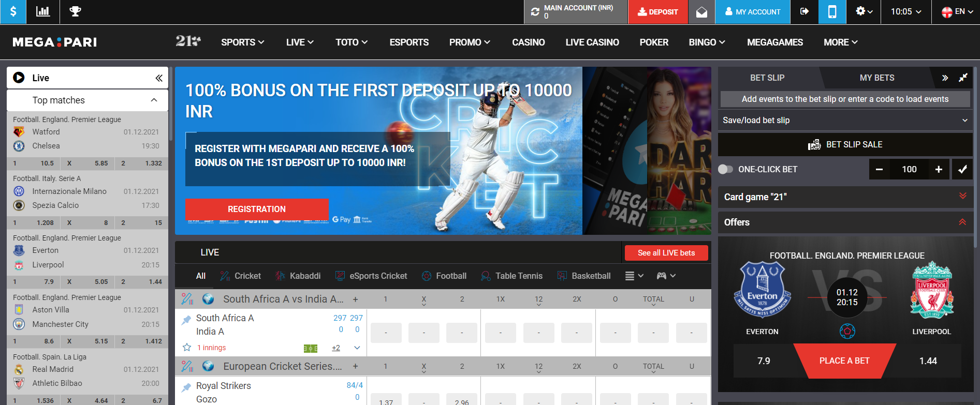Click the log out arrow icon

click(x=804, y=11)
